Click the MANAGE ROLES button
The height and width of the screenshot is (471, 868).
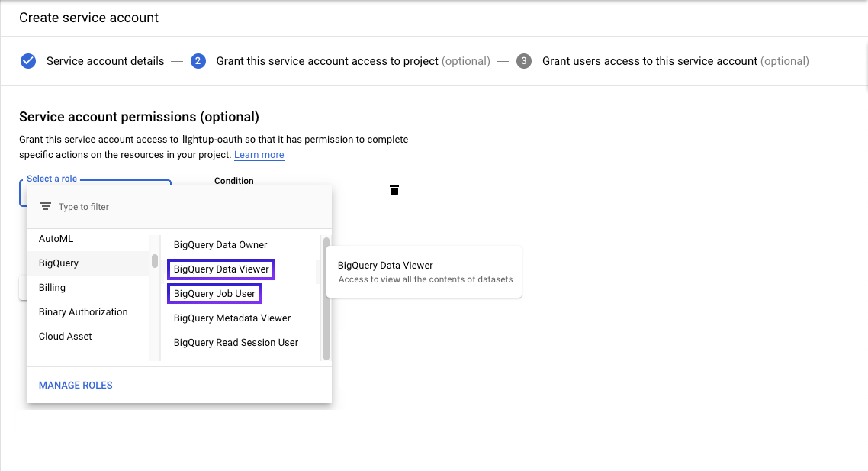click(76, 385)
